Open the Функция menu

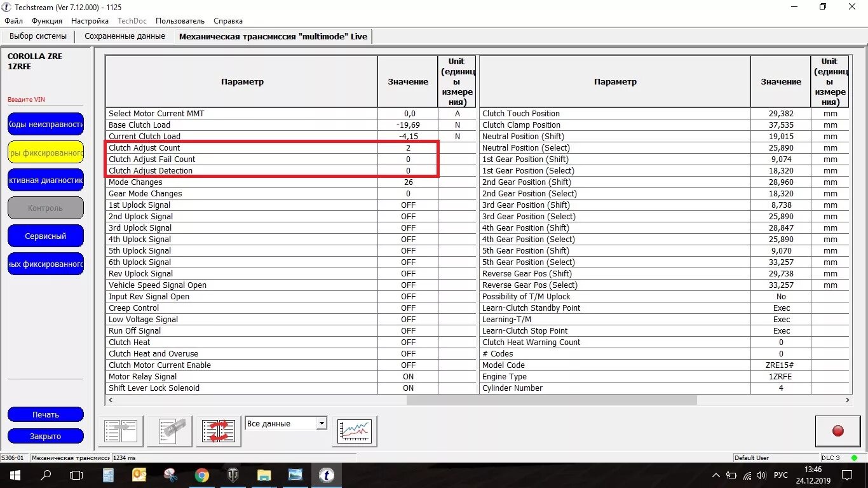tap(47, 21)
